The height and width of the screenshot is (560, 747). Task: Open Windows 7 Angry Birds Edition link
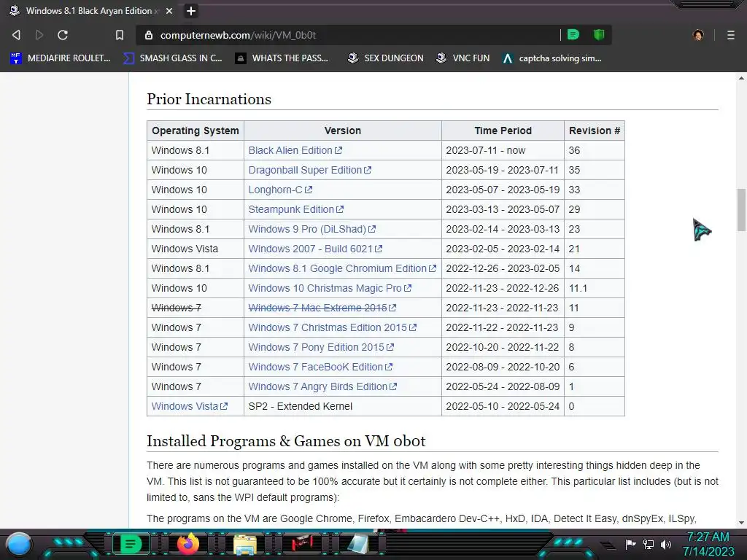[322, 386]
